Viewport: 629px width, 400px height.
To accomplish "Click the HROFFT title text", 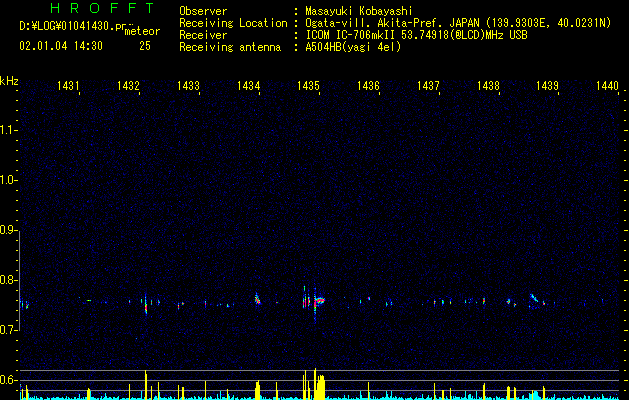I will [102, 8].
